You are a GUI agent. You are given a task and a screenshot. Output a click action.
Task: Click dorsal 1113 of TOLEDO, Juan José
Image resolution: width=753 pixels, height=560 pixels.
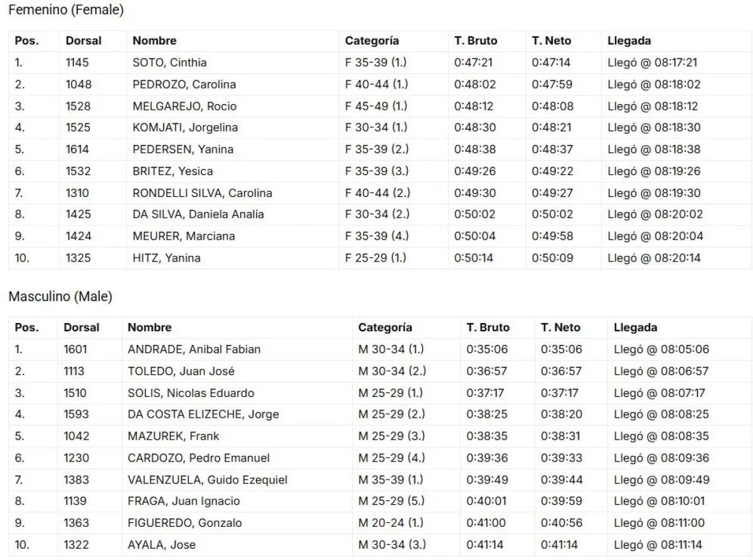tap(74, 371)
